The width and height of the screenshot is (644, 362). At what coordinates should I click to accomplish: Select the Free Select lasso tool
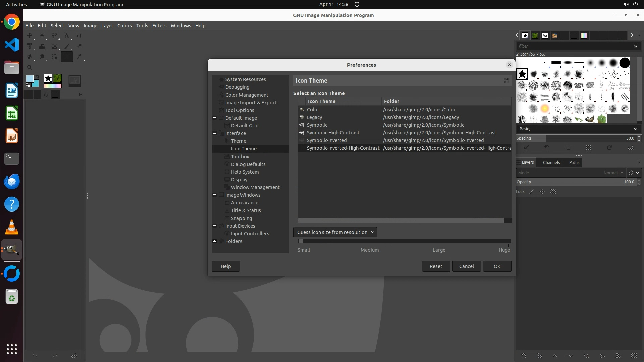pos(54,35)
